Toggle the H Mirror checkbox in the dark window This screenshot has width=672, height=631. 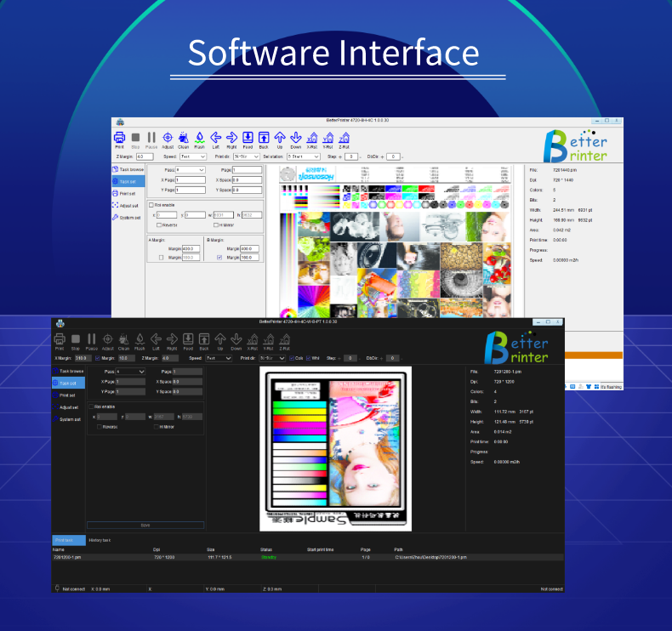(x=157, y=426)
